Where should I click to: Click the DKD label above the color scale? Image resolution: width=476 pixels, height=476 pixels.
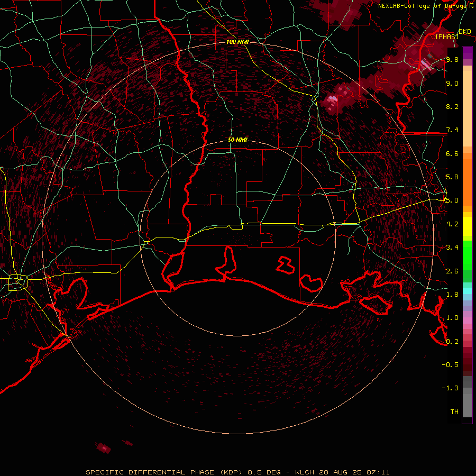(465, 32)
